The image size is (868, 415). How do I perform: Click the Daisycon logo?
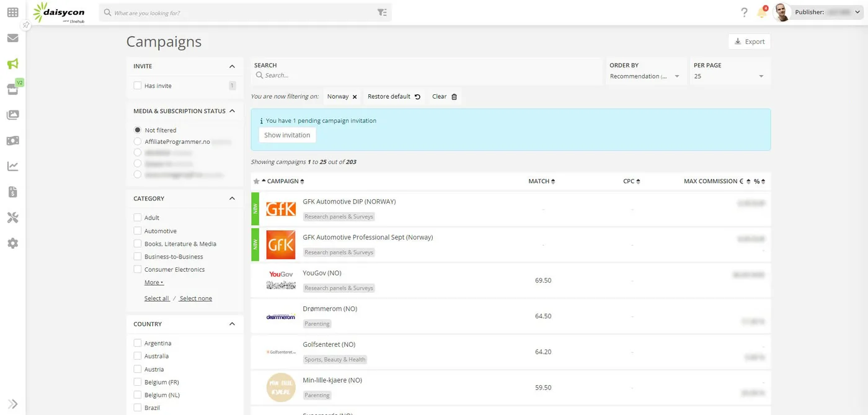(59, 12)
